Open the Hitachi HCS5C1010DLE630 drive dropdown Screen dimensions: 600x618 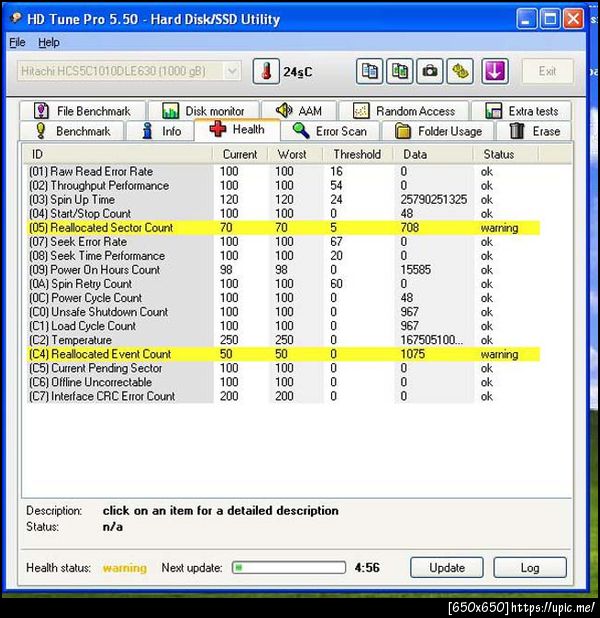pos(129,71)
